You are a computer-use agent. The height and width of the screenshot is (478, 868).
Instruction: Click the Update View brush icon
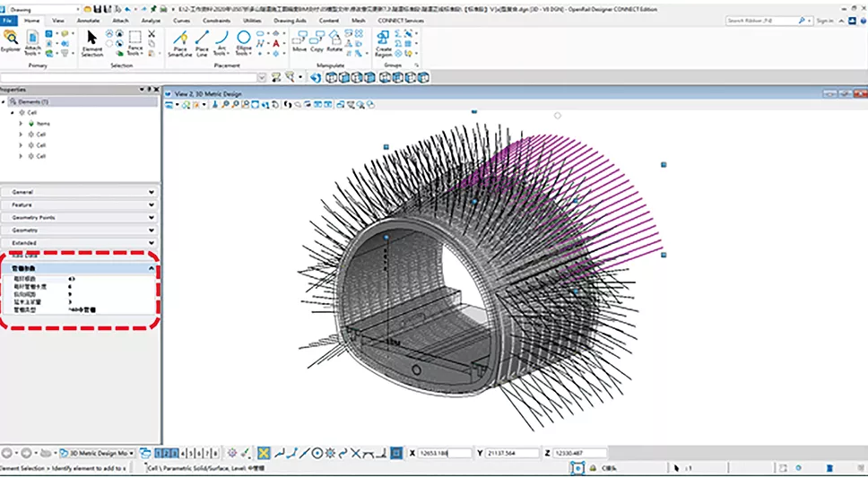point(215,105)
